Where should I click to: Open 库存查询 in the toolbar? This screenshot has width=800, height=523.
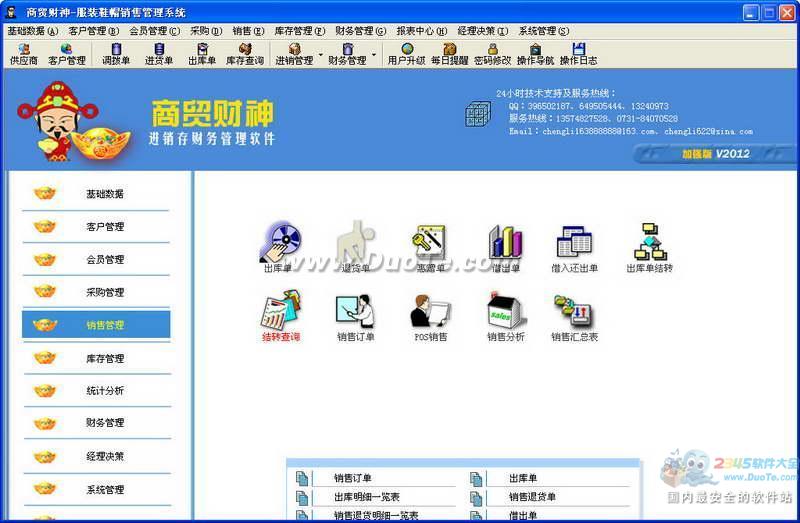[x=245, y=55]
